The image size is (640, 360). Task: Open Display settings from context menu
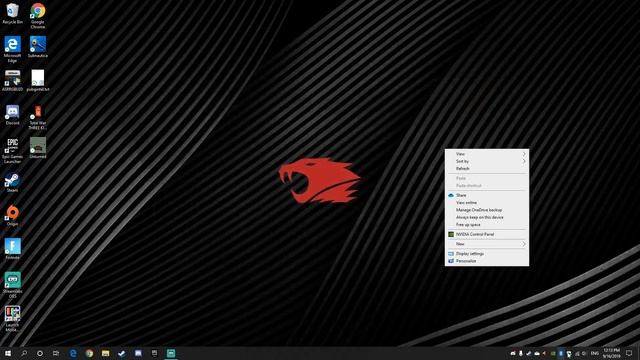[487, 253]
